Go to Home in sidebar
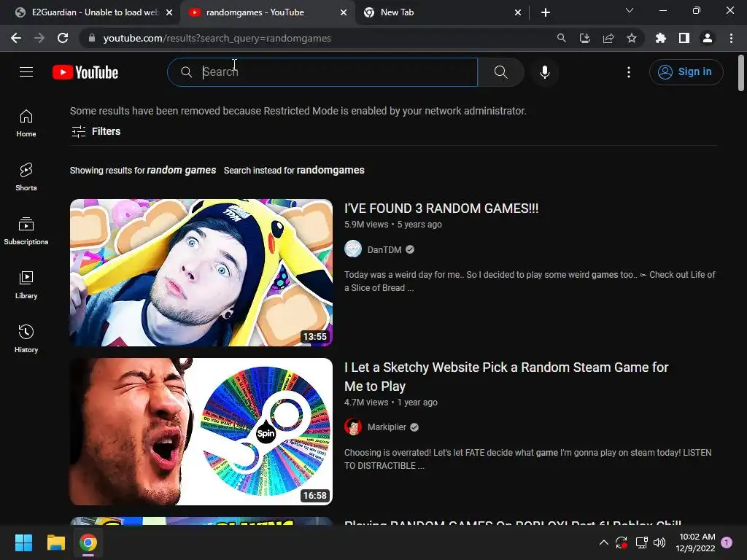747x560 pixels. point(26,123)
